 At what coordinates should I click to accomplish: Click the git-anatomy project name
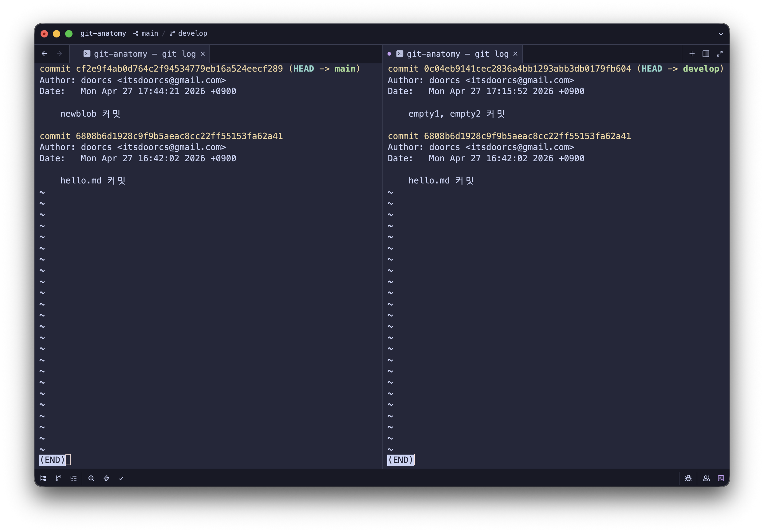(103, 33)
